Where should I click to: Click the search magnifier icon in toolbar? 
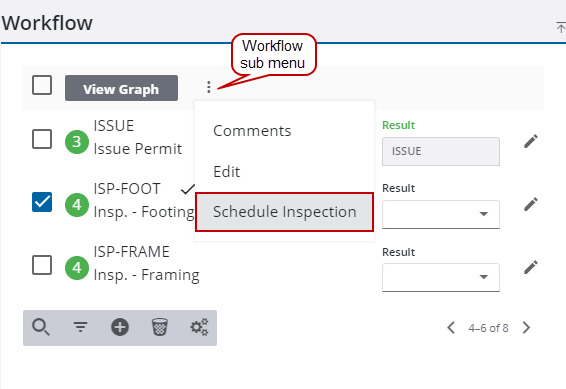click(x=41, y=327)
